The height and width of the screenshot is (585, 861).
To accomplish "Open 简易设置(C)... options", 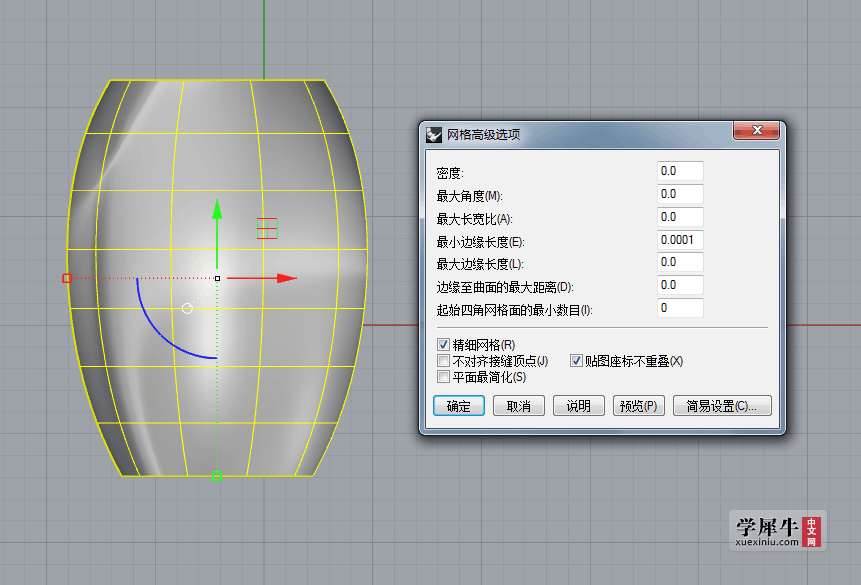I will pos(722,406).
